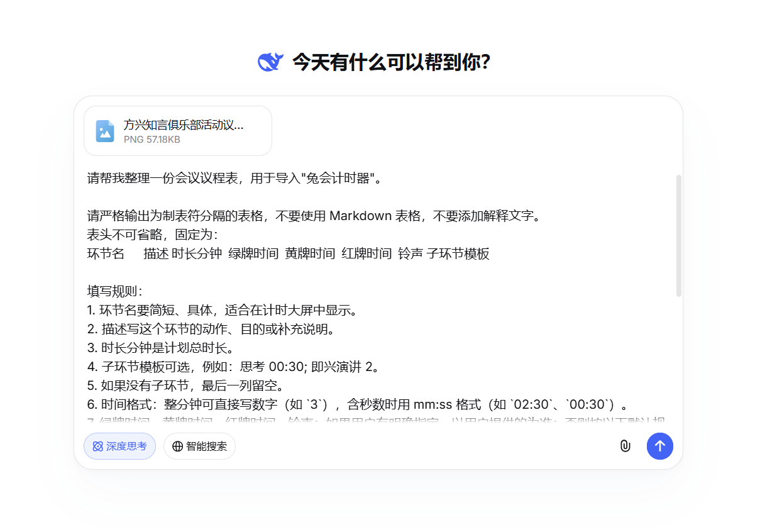Click rule 5 如果没有子环节，最后一列留空
Viewport: 760px width, 532px height.
[x=185, y=386]
